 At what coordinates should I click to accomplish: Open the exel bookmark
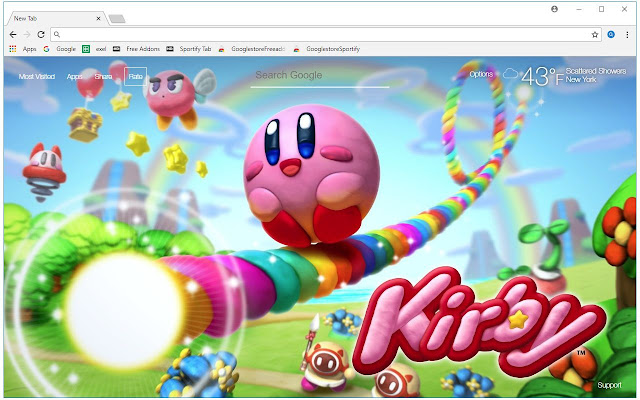pos(94,49)
